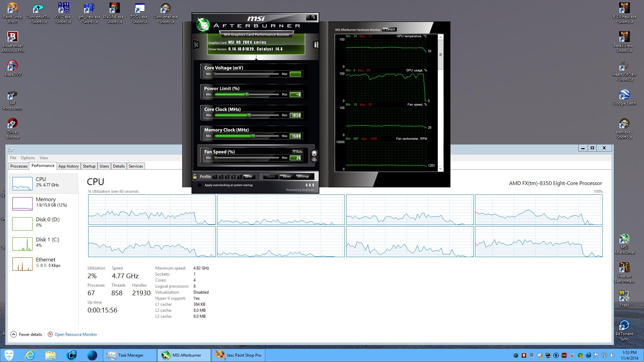644x362 pixels.
Task: Collapse Task Manager with Fewer details
Action: pos(26,335)
